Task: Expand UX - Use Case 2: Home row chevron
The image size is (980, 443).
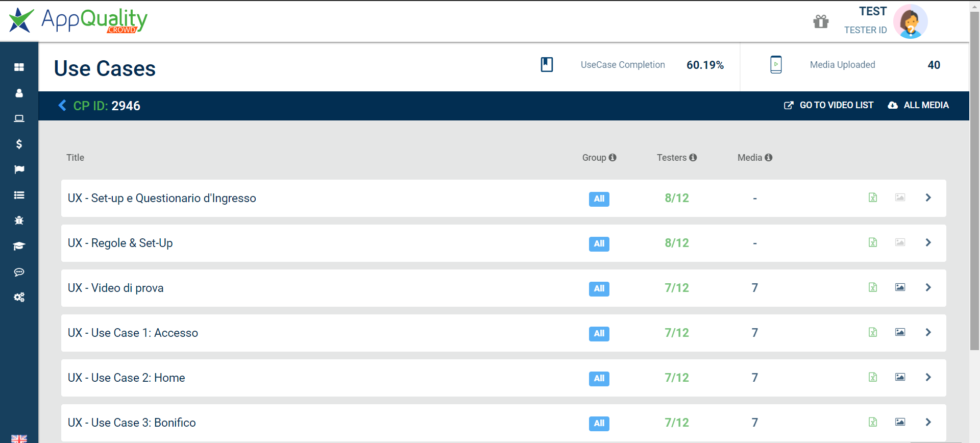Action: (928, 377)
